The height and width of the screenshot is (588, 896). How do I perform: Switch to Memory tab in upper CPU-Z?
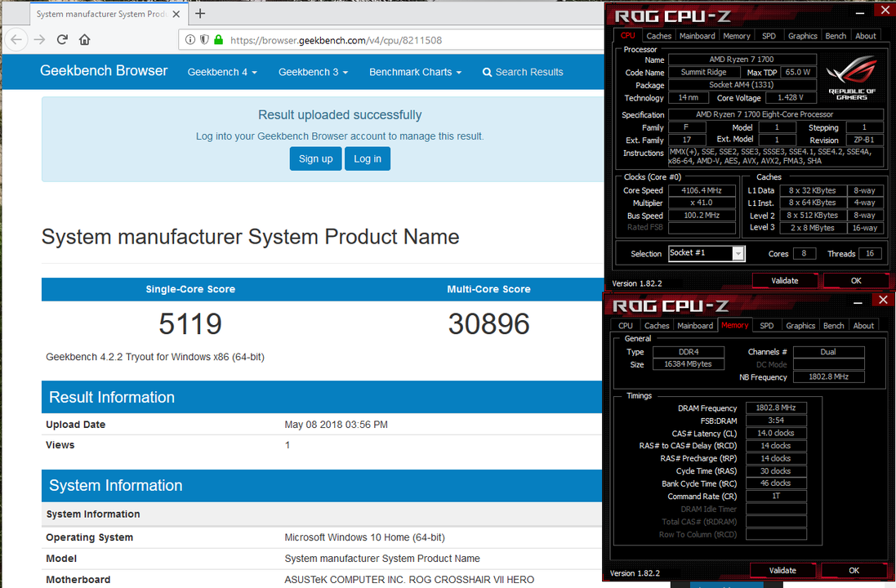pyautogui.click(x=737, y=35)
